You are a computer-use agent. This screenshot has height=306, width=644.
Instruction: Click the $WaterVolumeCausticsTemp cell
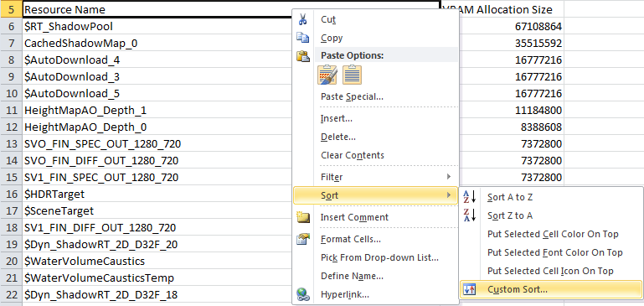coord(157,278)
